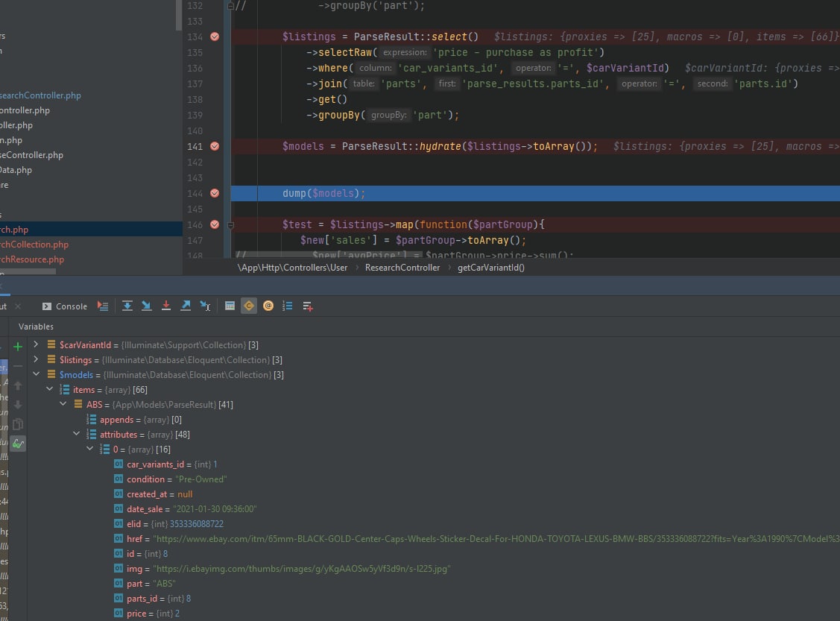840x621 pixels.
Task: Select the elid variable row
Action: click(434, 524)
